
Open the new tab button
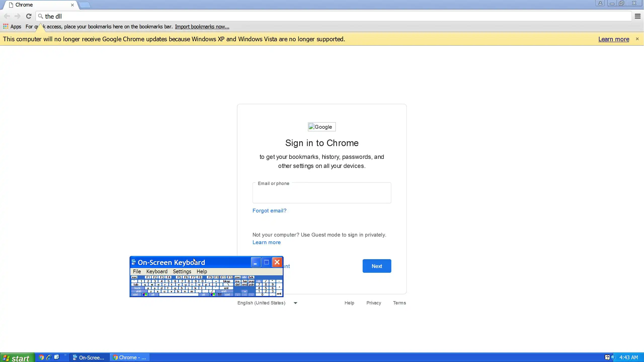(85, 5)
